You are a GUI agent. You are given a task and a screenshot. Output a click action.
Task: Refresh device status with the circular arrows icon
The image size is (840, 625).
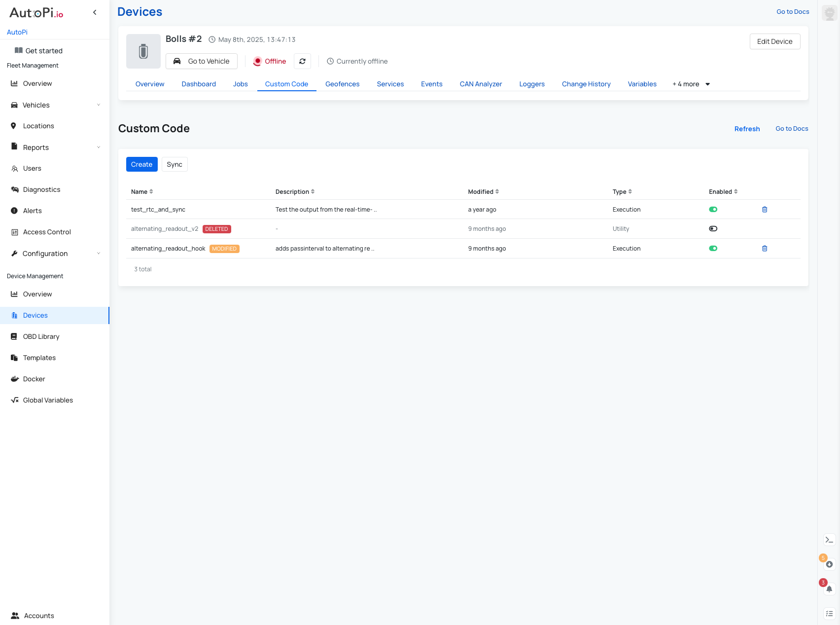click(302, 61)
